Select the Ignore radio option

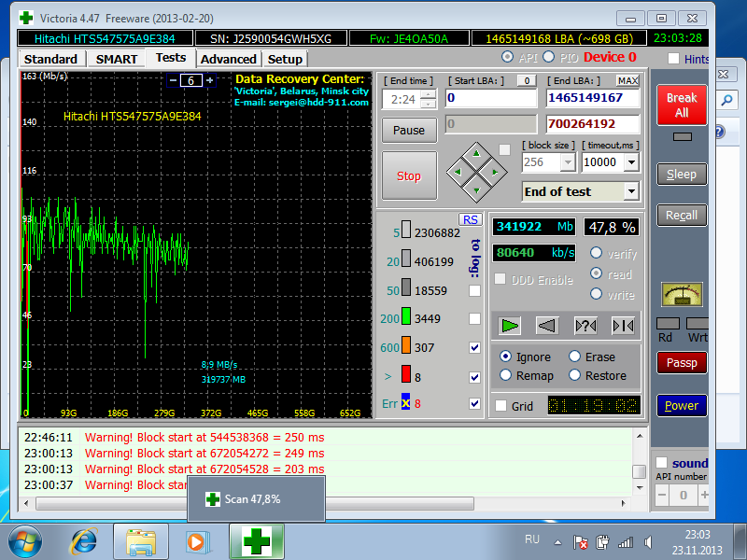click(x=505, y=357)
